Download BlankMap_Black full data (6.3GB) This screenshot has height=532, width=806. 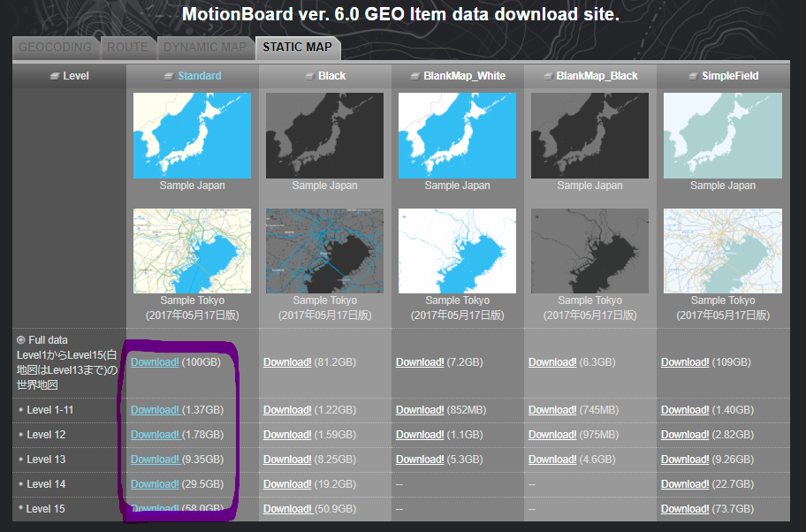click(x=552, y=361)
